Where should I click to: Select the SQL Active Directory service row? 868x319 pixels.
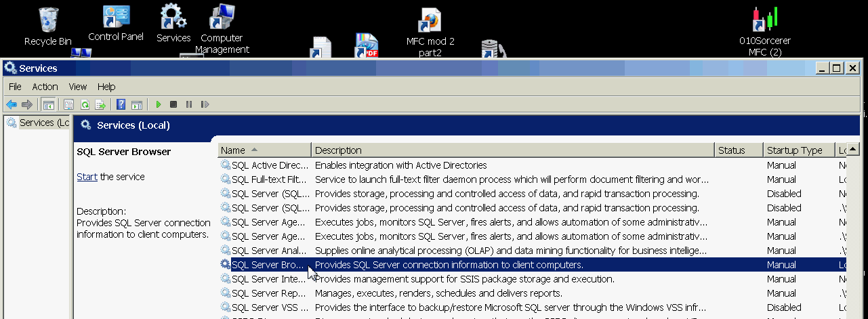533,165
